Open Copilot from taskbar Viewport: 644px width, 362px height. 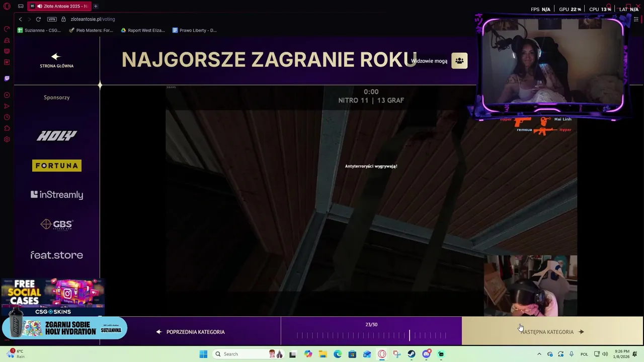(308, 354)
